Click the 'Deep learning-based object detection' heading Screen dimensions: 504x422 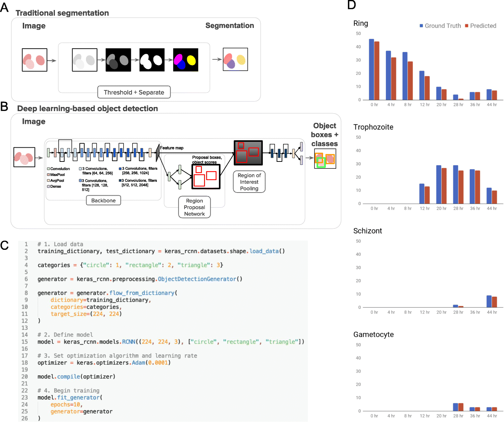(88, 109)
